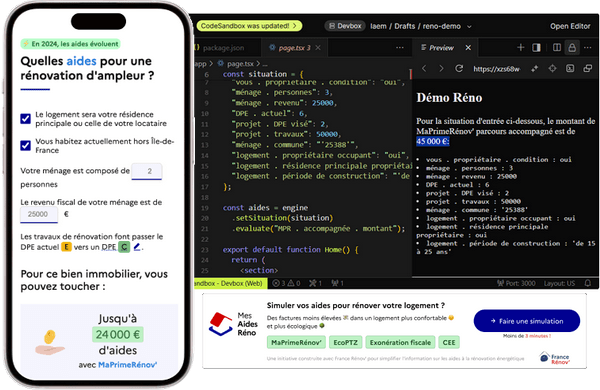Click the lock icon in the editor toolbar
This screenshot has width=600, height=390.
pyautogui.click(x=572, y=47)
